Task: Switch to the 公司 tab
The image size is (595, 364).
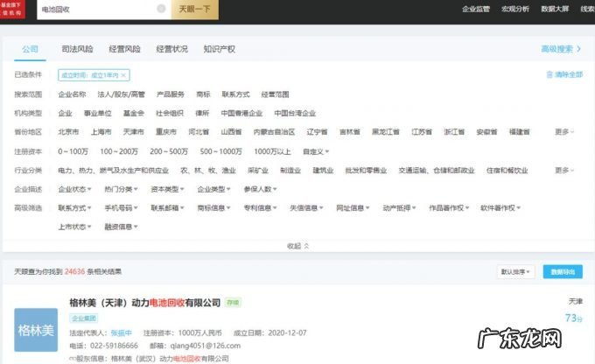Action: (x=30, y=49)
